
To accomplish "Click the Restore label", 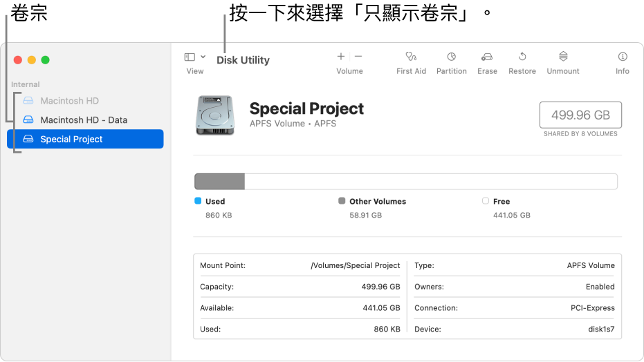I will point(522,71).
